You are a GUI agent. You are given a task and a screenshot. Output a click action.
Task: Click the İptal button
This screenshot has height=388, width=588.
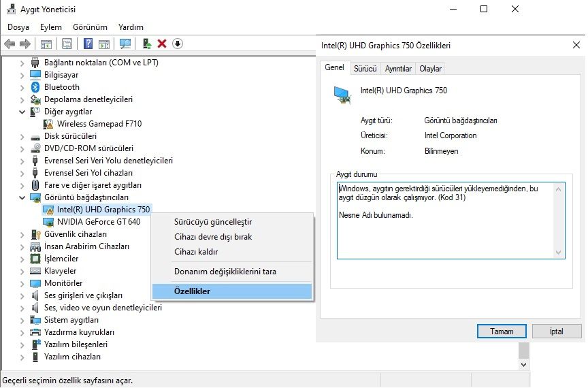(x=557, y=332)
